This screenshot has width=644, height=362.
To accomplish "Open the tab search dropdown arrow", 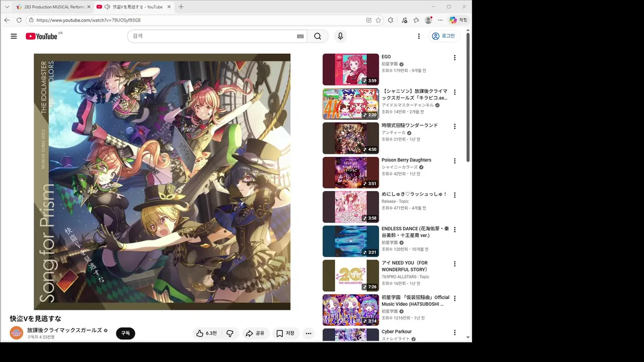I will (7, 7).
